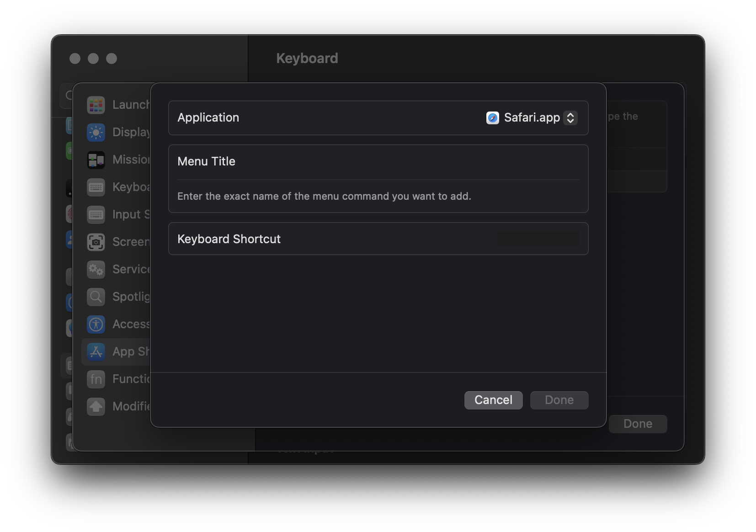The width and height of the screenshot is (756, 532).
Task: Select the Screenshots category icon
Action: (x=96, y=242)
